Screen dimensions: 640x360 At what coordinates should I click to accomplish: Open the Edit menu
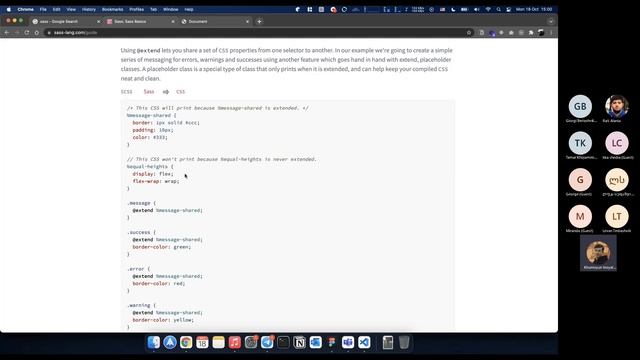point(56,9)
